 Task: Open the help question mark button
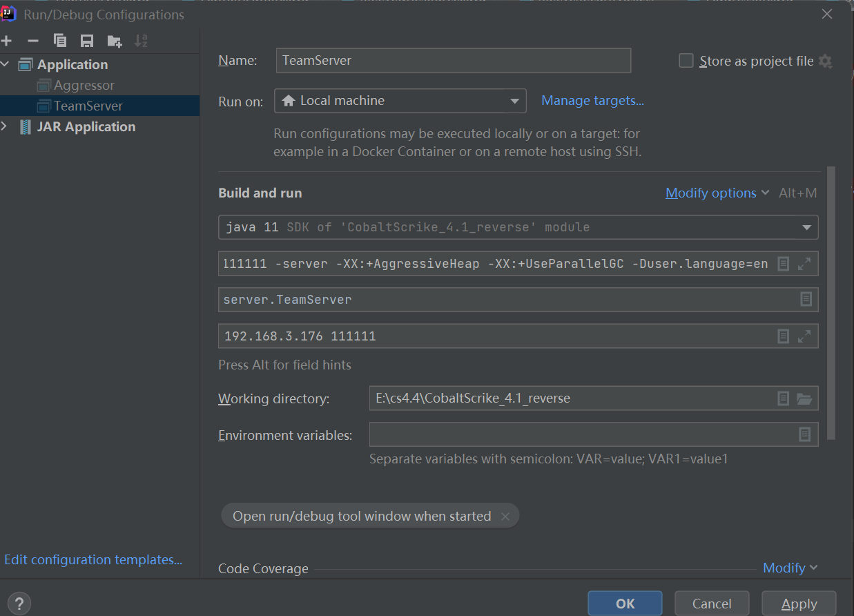coord(21,603)
